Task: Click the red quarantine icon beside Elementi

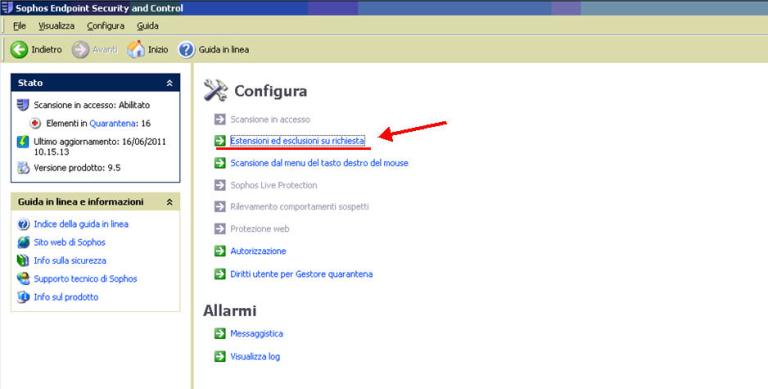Action: [x=35, y=123]
